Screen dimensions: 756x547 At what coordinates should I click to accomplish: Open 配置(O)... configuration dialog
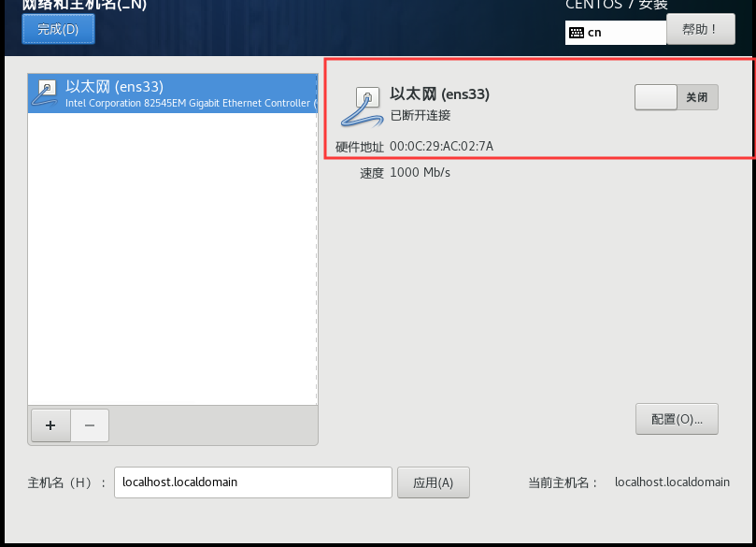pos(677,419)
